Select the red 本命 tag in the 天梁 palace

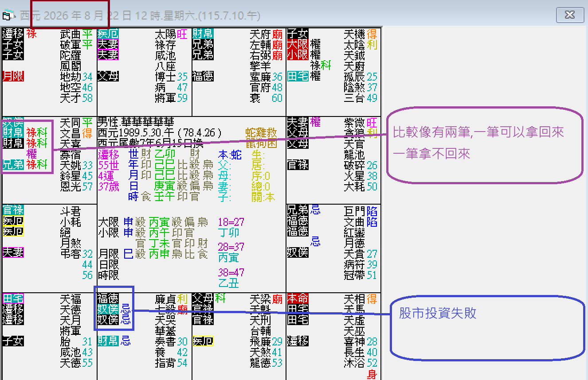[298, 299]
